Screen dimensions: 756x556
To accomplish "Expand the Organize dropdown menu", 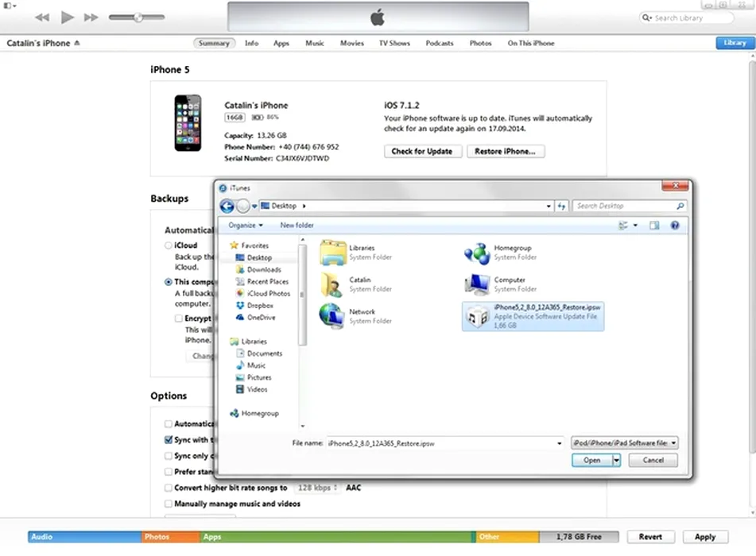I will 246,226.
